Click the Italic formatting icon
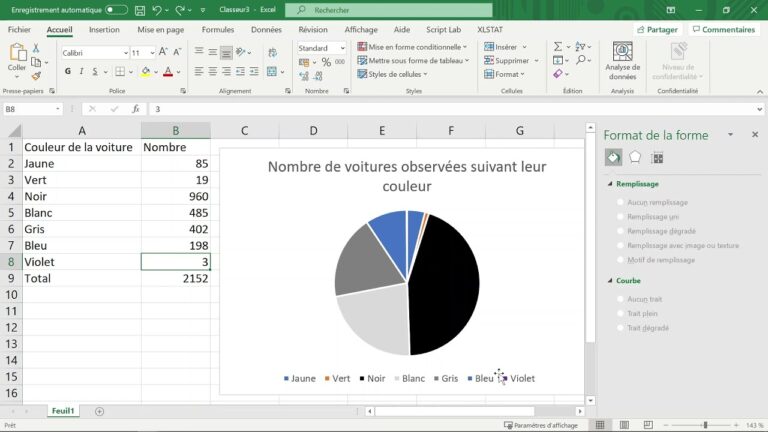This screenshot has height=432, width=768. (81, 72)
